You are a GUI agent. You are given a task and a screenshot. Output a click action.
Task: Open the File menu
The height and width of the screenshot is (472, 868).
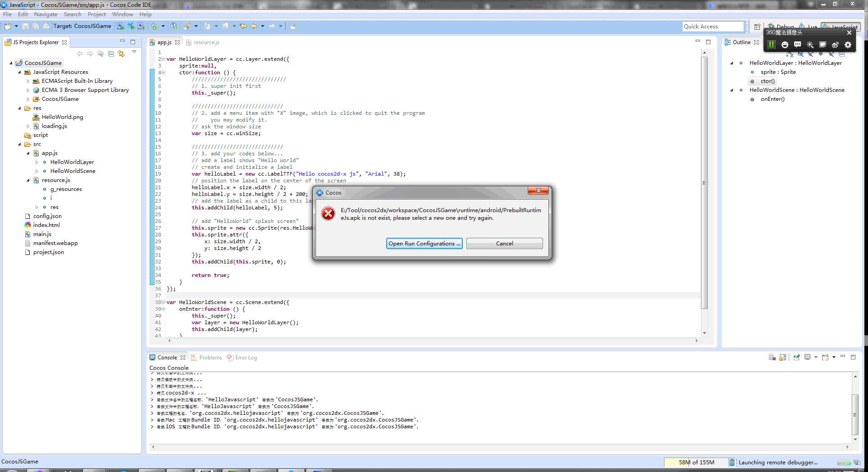coord(7,14)
